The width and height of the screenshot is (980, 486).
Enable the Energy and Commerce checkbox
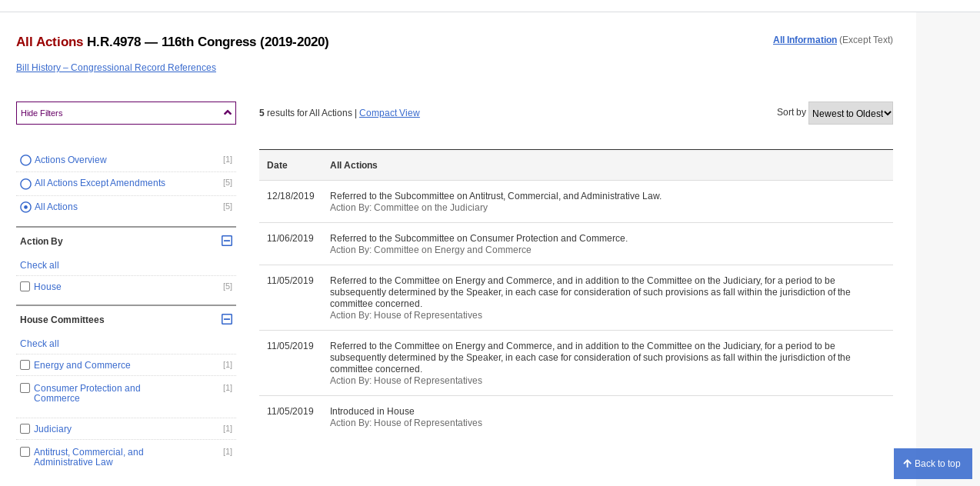point(25,365)
